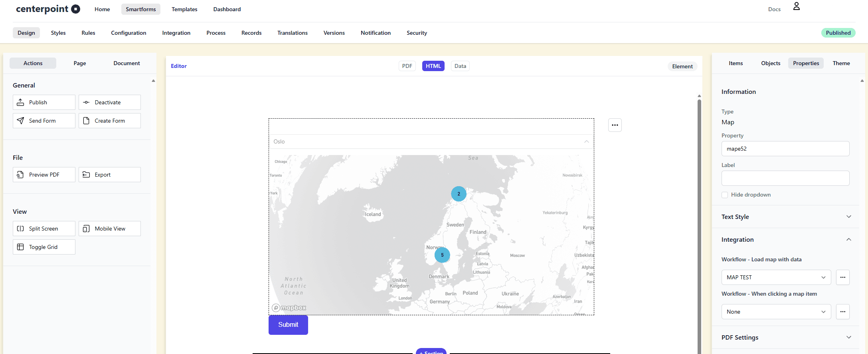868x354 pixels.
Task: Open the None click-workflow dropdown
Action: (776, 312)
